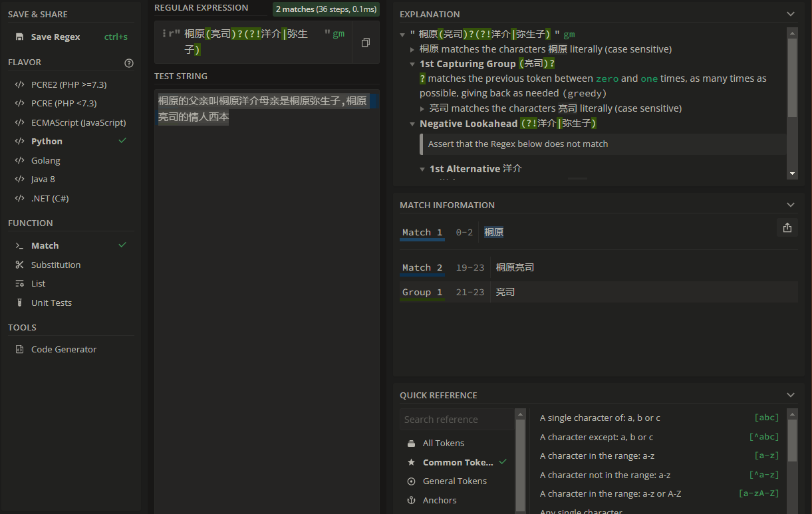Click inside the regular expression input
The height and width of the screenshot is (514, 812).
(x=253, y=42)
